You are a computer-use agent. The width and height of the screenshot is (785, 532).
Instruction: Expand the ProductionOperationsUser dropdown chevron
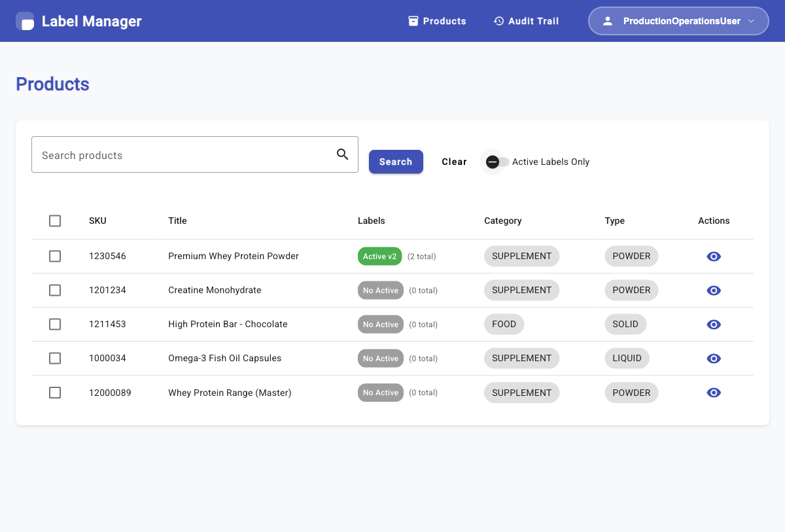pyautogui.click(x=752, y=21)
